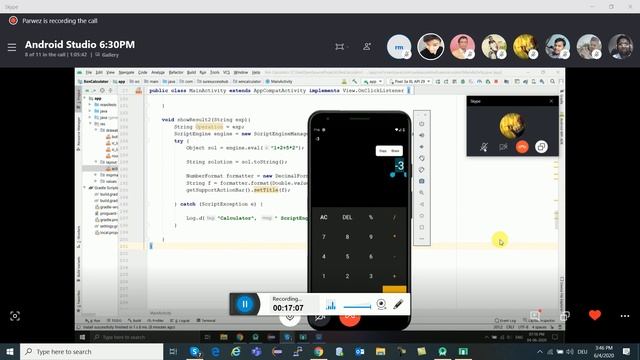
Task: Take an emulator screenshot with camera icon
Action: pyautogui.click(x=422, y=181)
